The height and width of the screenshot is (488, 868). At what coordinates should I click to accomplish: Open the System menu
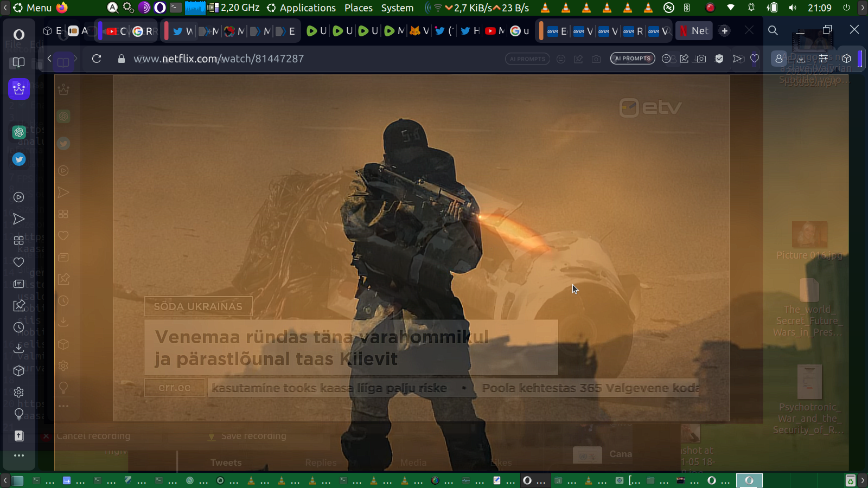[397, 8]
